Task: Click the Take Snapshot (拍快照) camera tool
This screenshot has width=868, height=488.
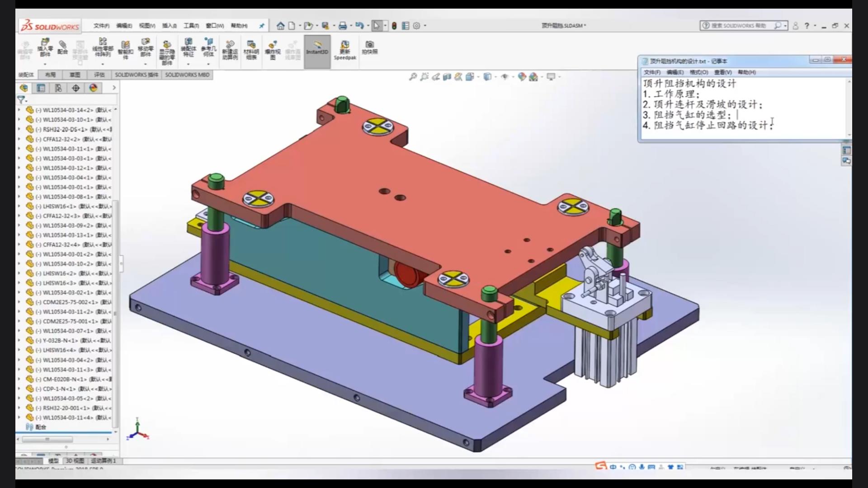Action: (x=369, y=47)
